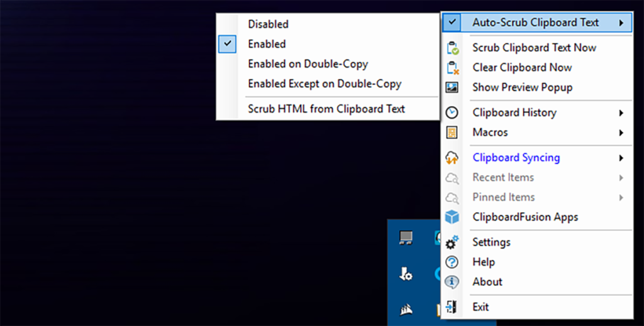
Task: Toggle the Auto-Scrub Clipboard Text checkmark
Action: pos(452,22)
